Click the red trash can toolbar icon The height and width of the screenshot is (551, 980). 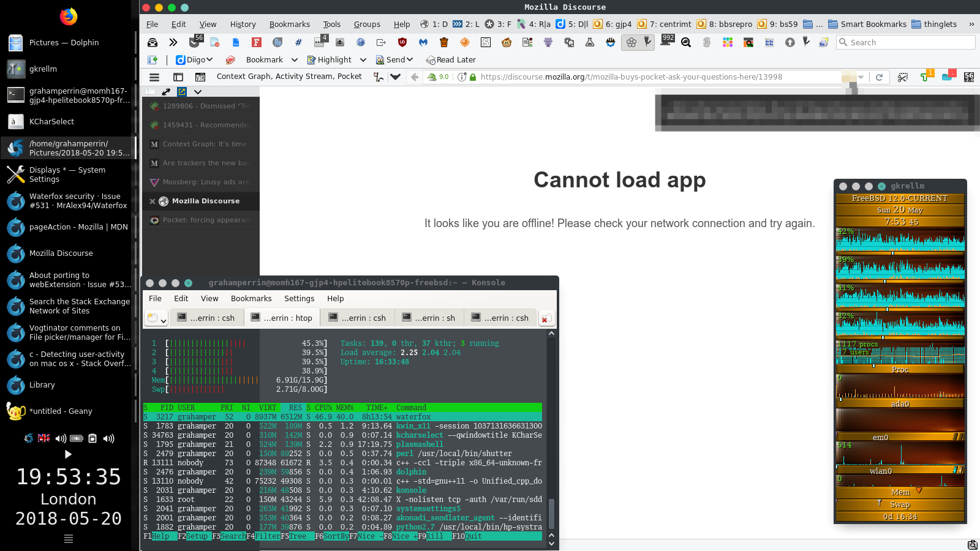click(444, 42)
